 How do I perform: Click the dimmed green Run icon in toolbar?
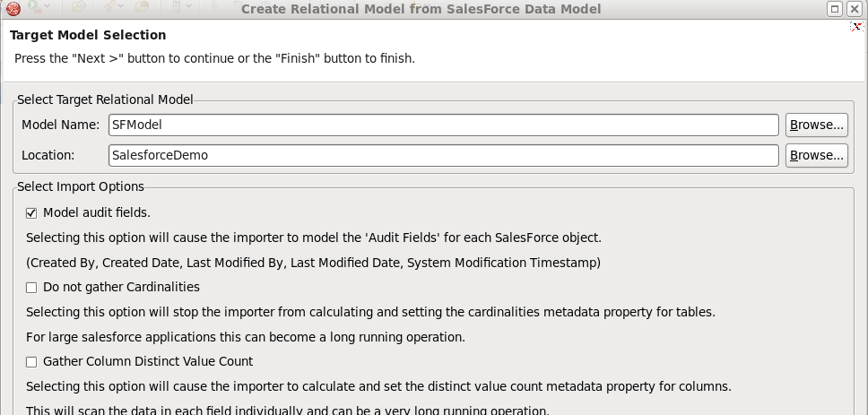(x=34, y=6)
